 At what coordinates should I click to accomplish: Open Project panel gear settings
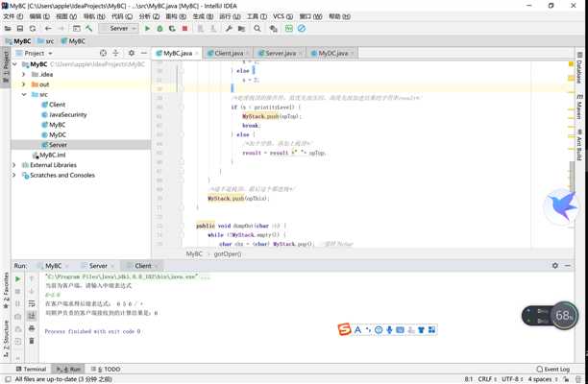coord(132,53)
